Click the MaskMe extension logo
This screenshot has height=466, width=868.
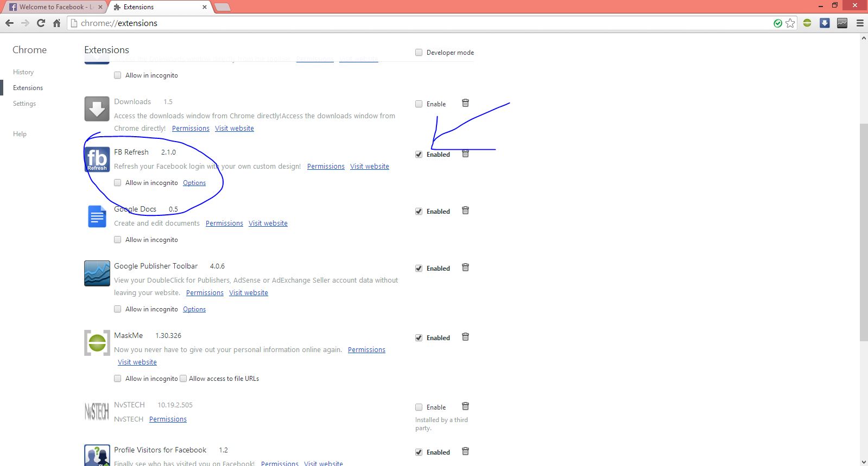pos(97,343)
